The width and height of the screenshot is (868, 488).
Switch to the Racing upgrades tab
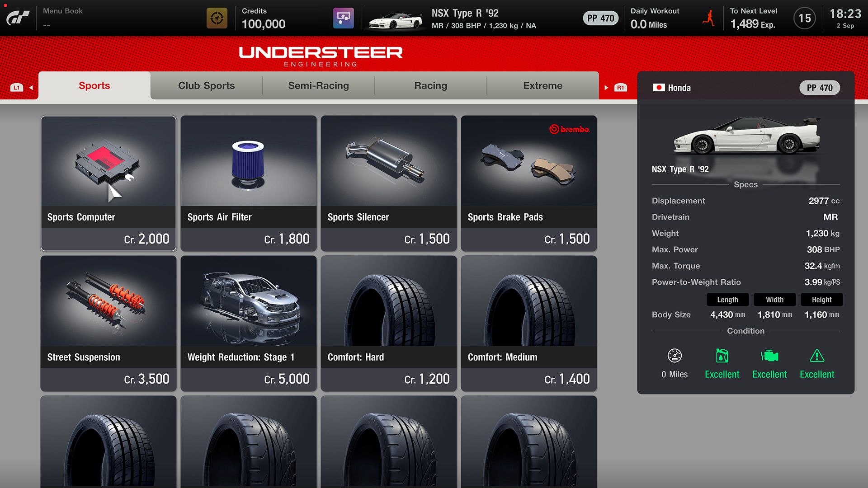pyautogui.click(x=430, y=85)
